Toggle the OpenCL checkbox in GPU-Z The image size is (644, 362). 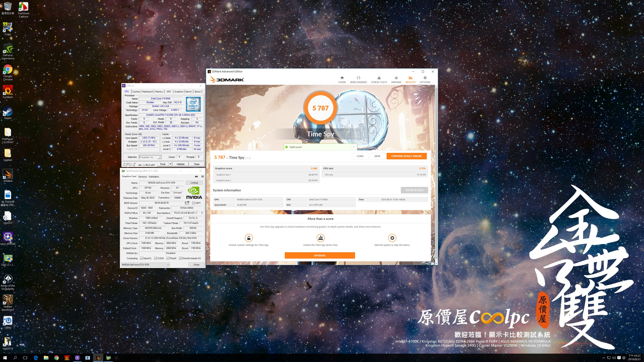142,258
